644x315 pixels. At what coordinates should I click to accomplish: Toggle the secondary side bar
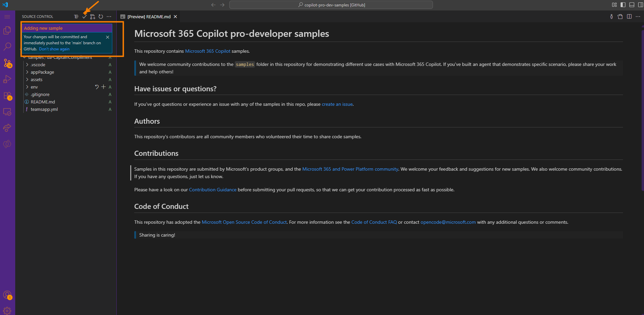tap(641, 5)
